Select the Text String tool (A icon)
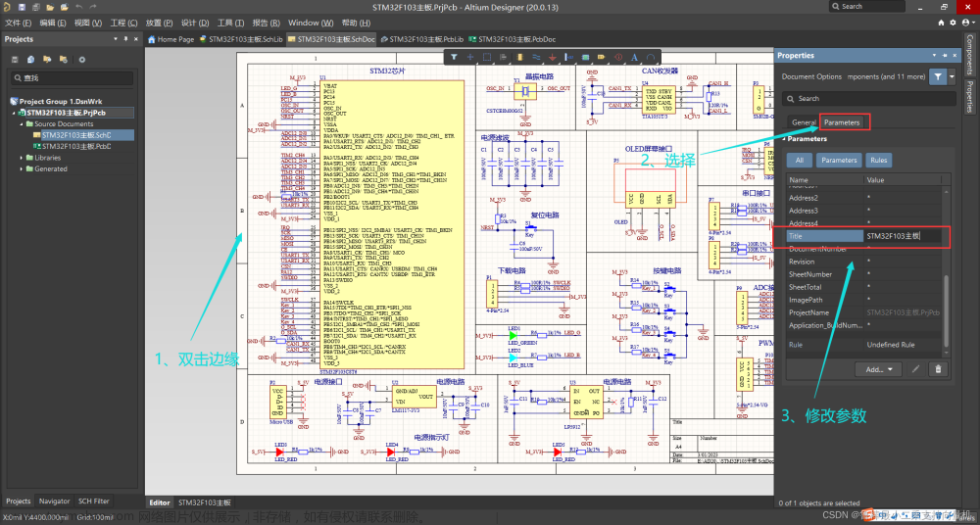 (634, 57)
